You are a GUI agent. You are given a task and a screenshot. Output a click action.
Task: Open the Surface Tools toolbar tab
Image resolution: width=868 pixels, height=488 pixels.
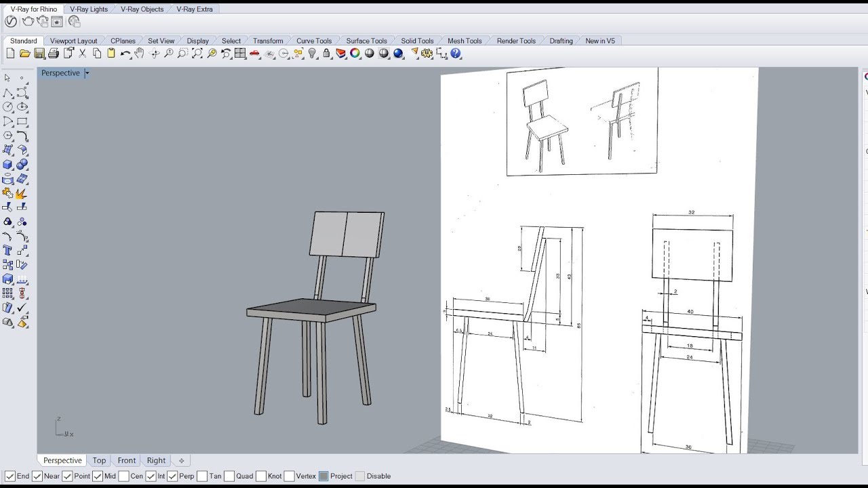click(x=366, y=41)
